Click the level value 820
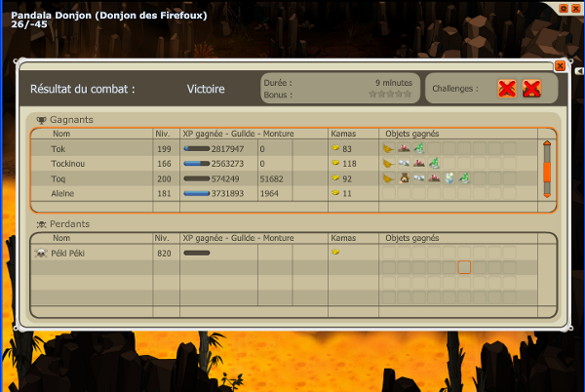585x392 pixels. coord(164,254)
